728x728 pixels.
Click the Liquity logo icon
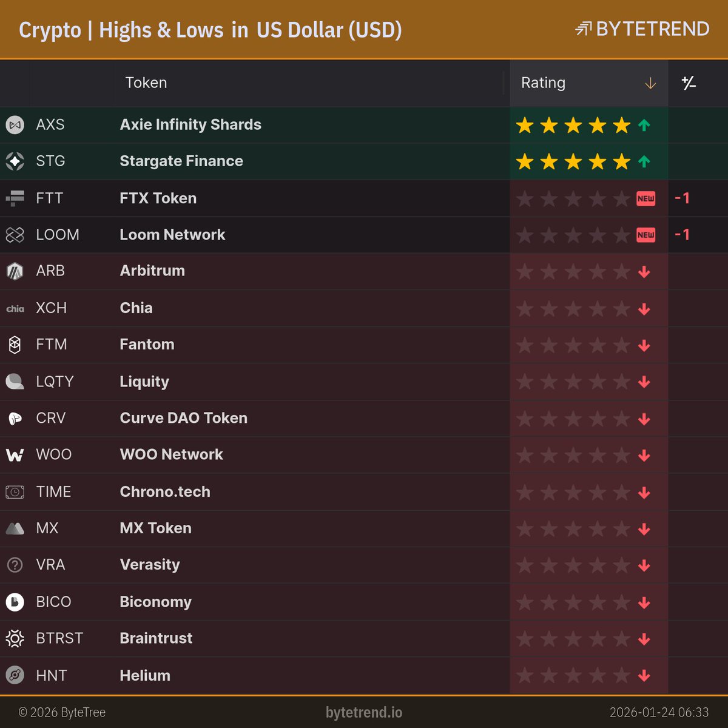tap(15, 382)
